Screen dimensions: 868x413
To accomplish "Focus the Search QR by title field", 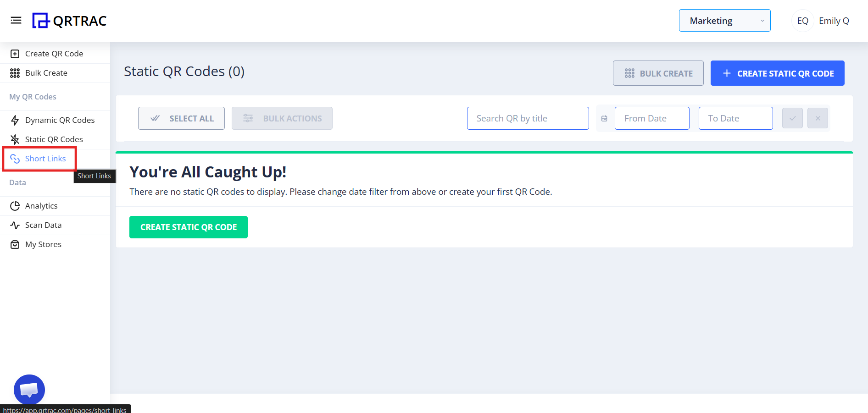I will (528, 118).
